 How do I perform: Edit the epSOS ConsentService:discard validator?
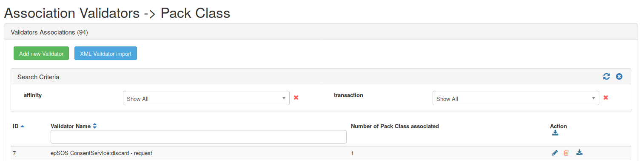[555, 153]
